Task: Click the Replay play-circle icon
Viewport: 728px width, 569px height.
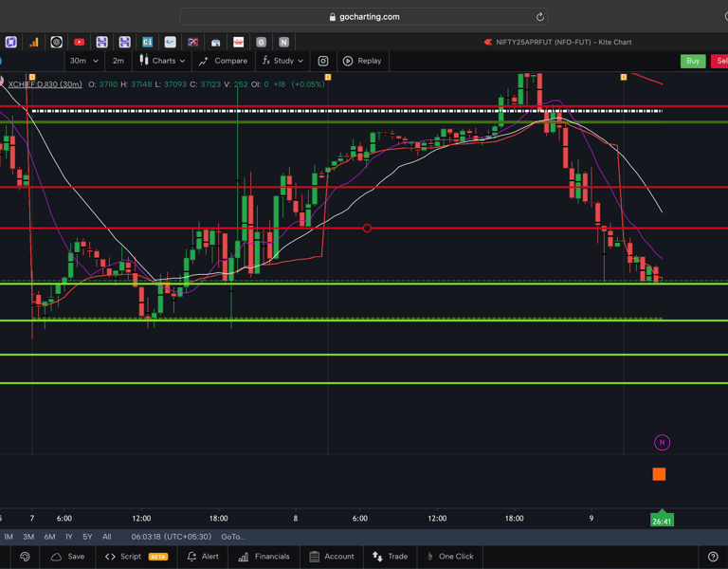Action: click(x=348, y=61)
